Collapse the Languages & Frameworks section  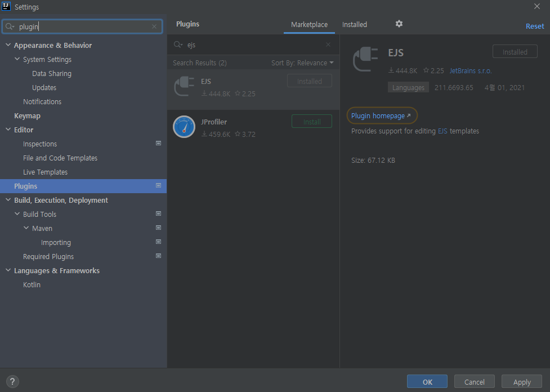tap(8, 270)
